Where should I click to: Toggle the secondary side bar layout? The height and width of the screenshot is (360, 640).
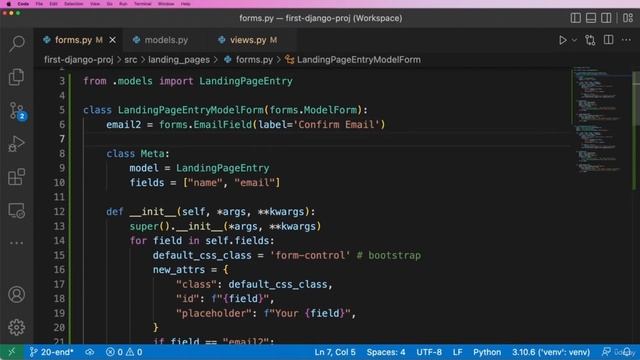[606, 18]
